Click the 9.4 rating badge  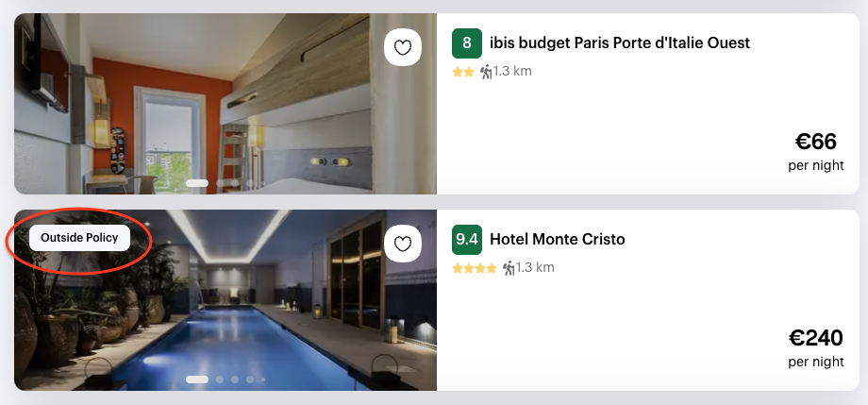(467, 240)
